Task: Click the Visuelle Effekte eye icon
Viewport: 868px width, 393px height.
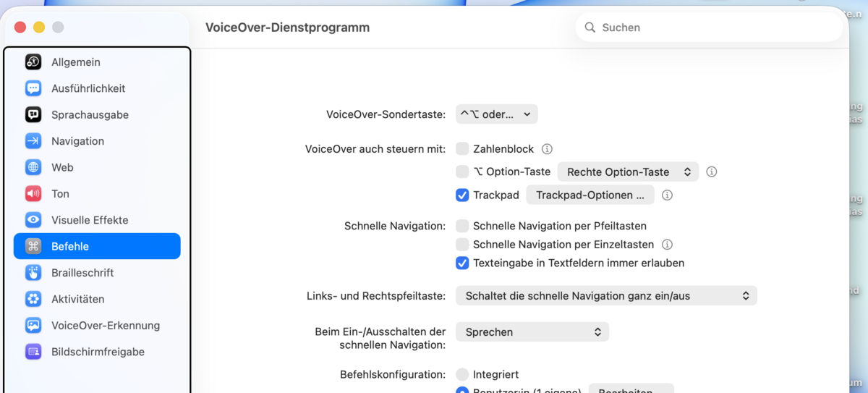Action: tap(33, 220)
